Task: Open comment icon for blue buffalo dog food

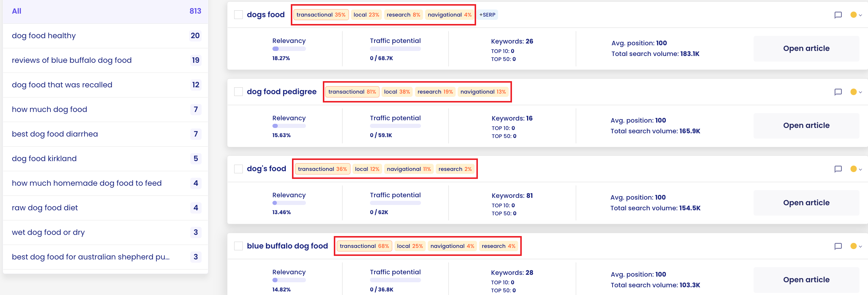Action: click(x=838, y=246)
